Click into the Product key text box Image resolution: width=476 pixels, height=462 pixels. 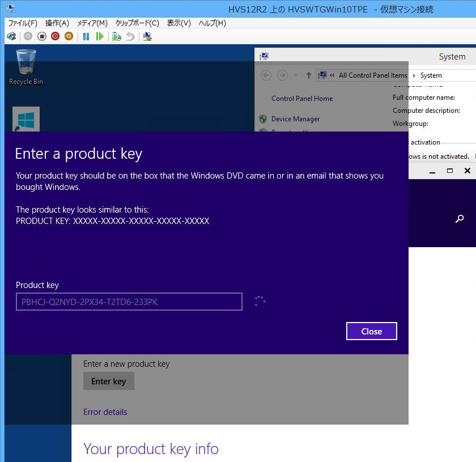129,302
